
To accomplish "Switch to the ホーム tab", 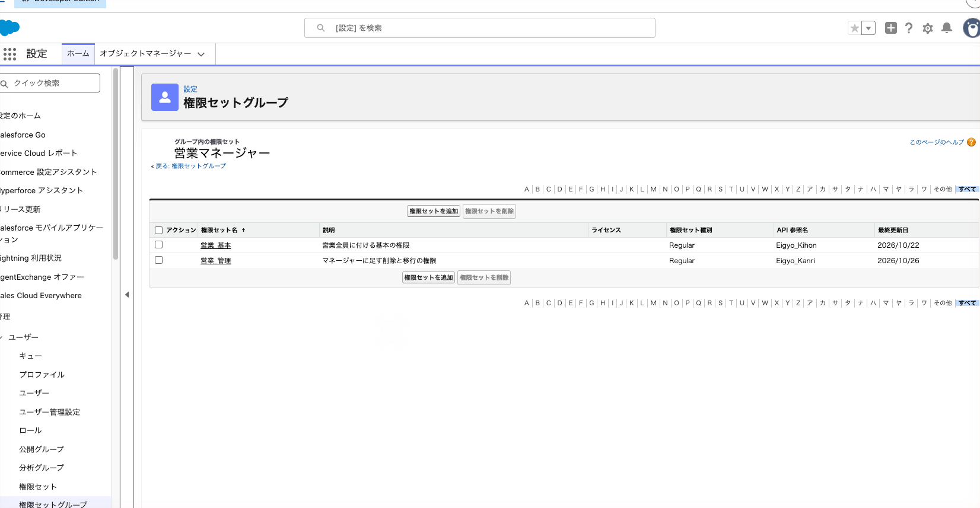I will (x=78, y=53).
